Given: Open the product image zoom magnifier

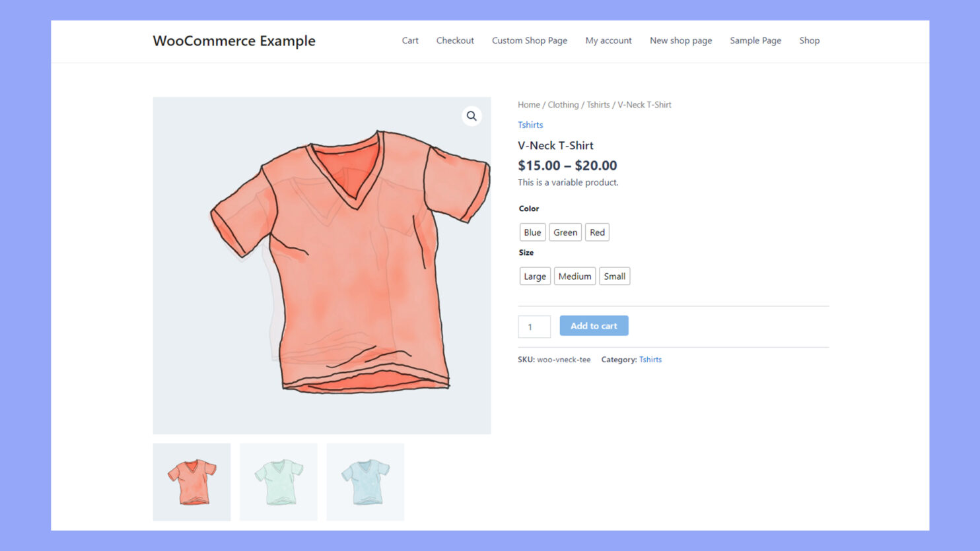Looking at the screenshot, I should point(472,115).
